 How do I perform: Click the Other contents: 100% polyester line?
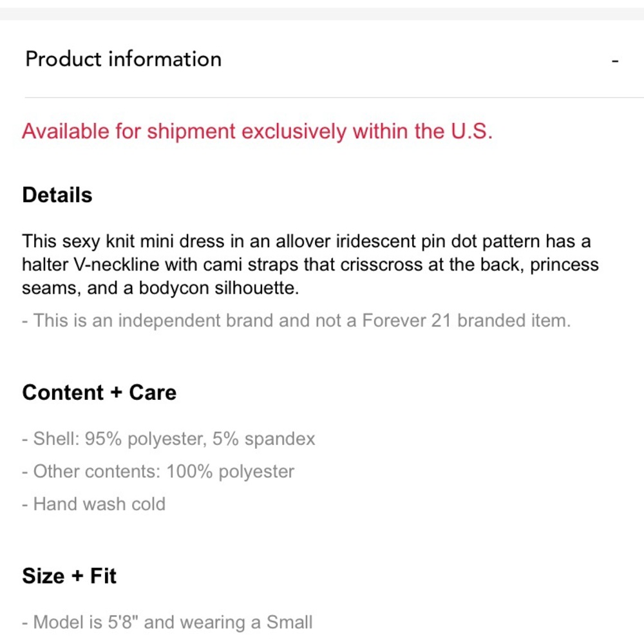158,471
